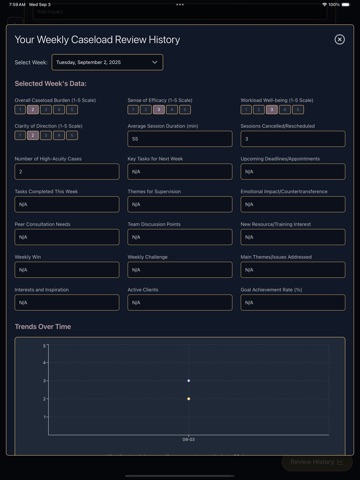Select 1 on Sense of Efficacy scale
This screenshot has height=480, width=360.
133,110
